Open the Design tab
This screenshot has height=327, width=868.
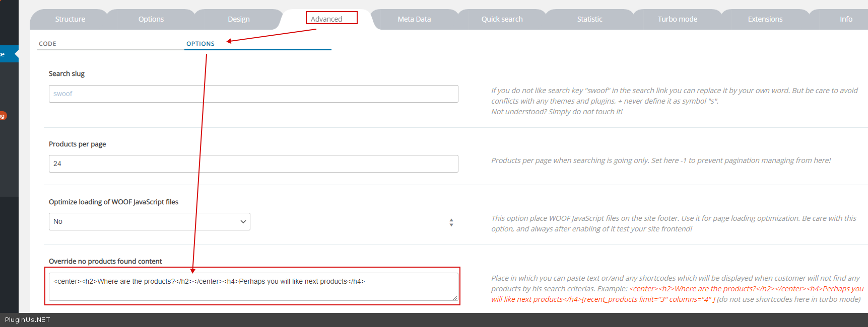[238, 19]
